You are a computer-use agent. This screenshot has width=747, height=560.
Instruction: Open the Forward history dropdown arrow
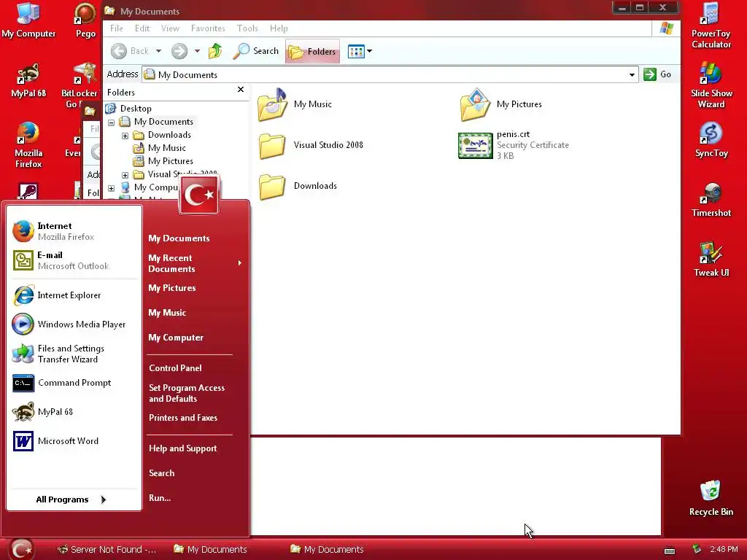point(197,51)
